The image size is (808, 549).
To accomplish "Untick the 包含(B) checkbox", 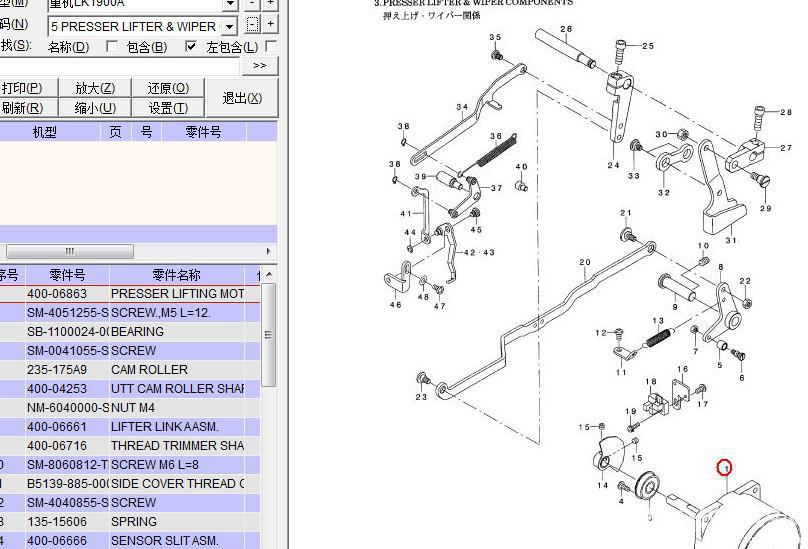I will [191, 46].
